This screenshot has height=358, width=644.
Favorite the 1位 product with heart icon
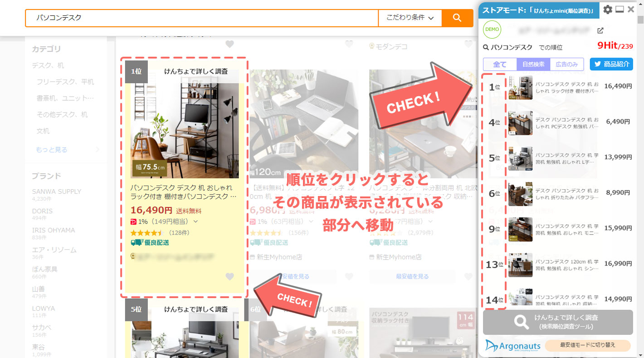(229, 276)
